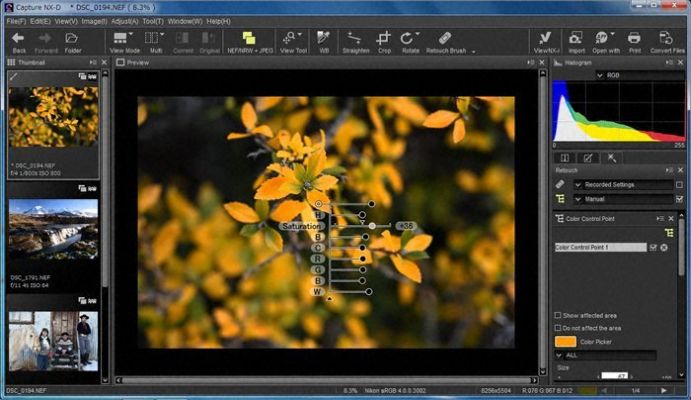Screen dimensions: 691x400
Task: Tick Do not affect the area
Action: 558,327
